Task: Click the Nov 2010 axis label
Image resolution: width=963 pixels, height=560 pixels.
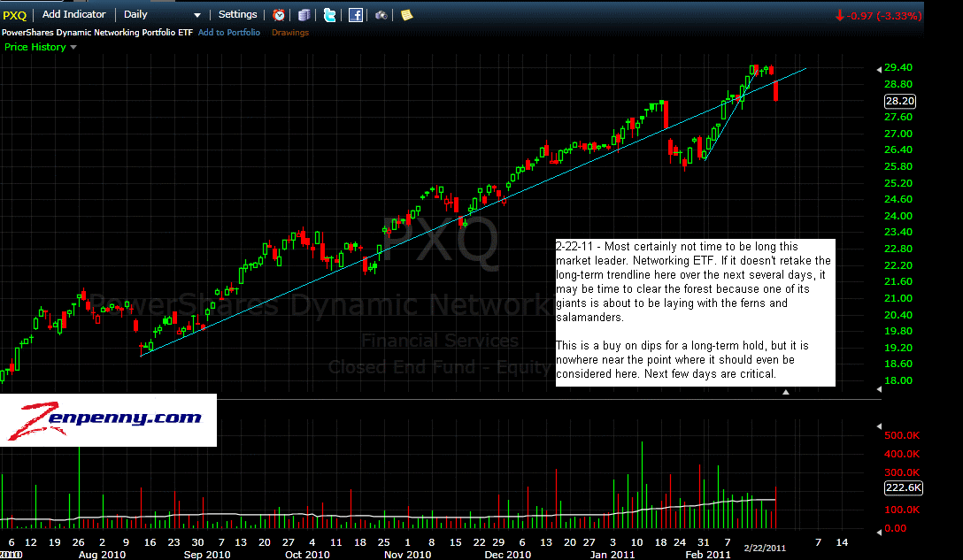Action: tap(407, 555)
